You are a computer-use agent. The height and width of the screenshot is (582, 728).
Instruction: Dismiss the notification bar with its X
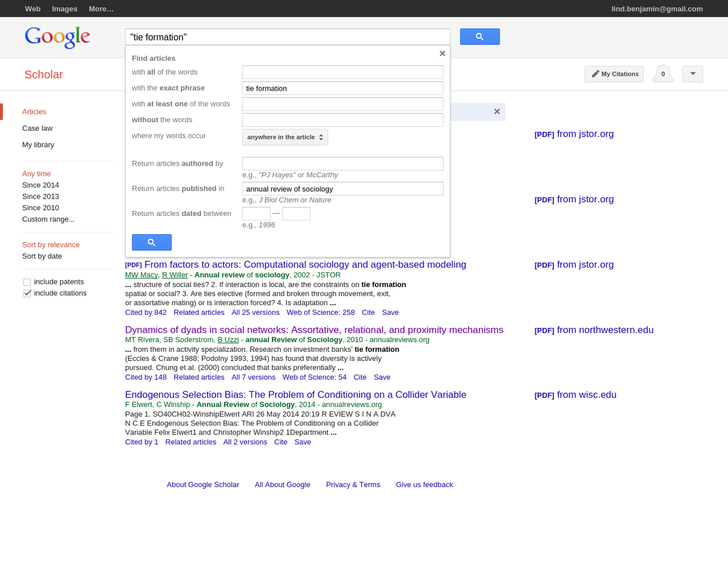(497, 111)
